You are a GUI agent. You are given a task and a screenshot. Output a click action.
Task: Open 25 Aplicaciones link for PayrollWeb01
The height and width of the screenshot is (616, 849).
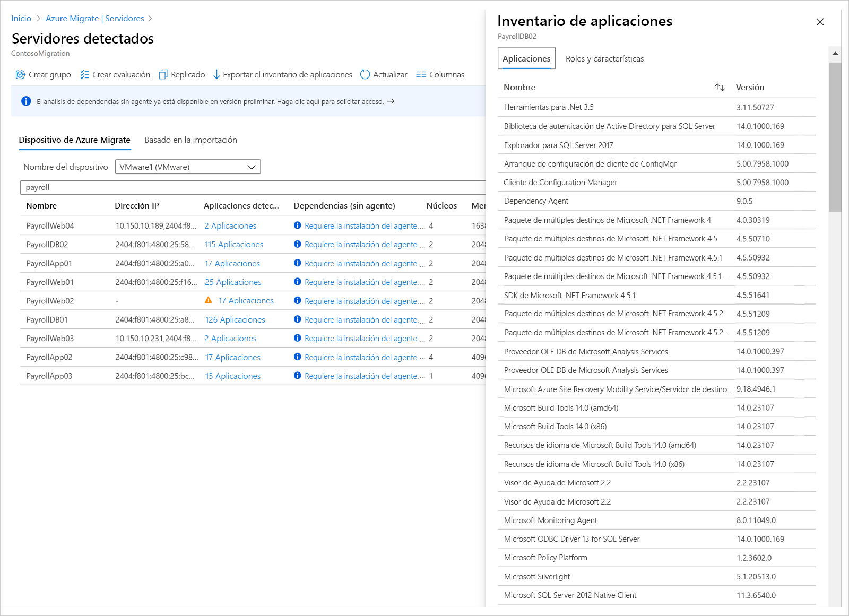pos(233,282)
